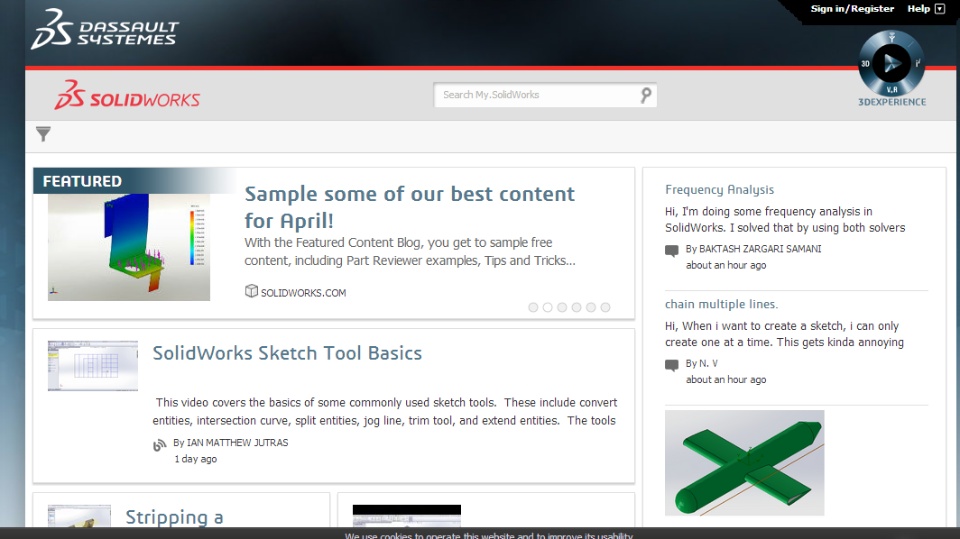
Task: Open SolidWorks Sketch Tool Basics title
Action: coord(287,353)
